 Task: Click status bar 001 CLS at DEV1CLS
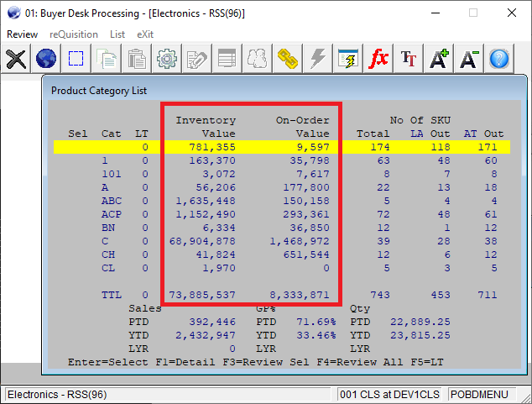(389, 395)
